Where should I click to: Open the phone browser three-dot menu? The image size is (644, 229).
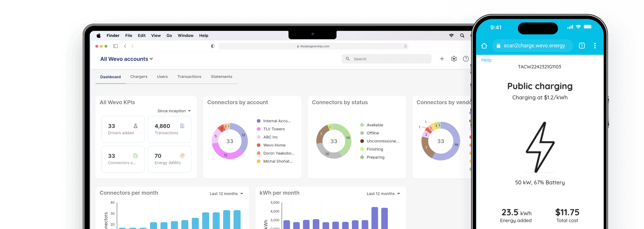(x=595, y=46)
